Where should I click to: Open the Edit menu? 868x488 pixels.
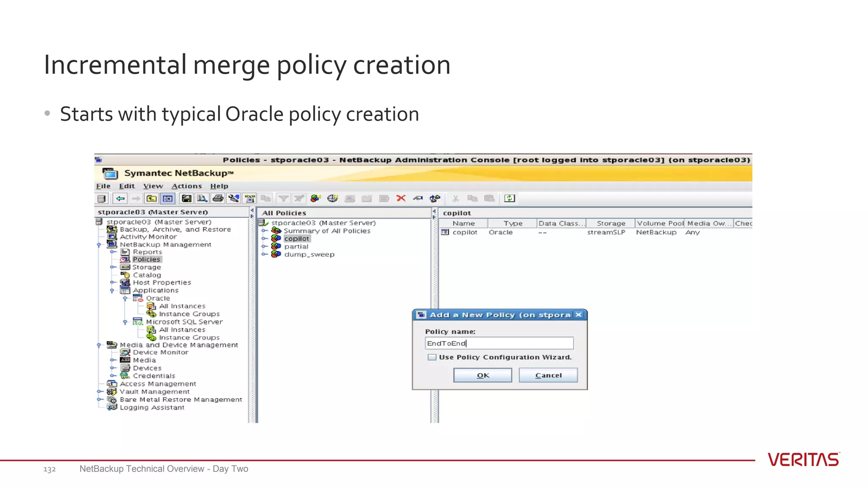127,186
